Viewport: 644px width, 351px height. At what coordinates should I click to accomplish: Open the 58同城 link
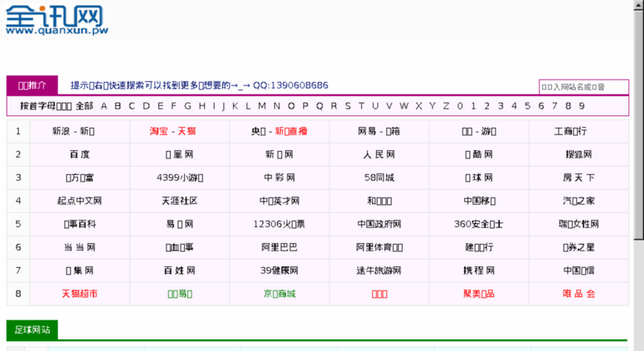coord(379,178)
